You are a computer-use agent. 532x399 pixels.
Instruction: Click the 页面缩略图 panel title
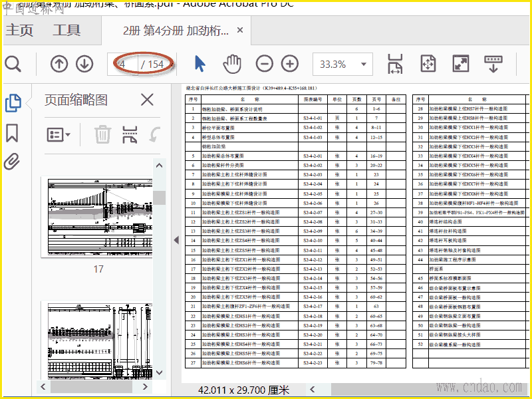[x=76, y=100]
